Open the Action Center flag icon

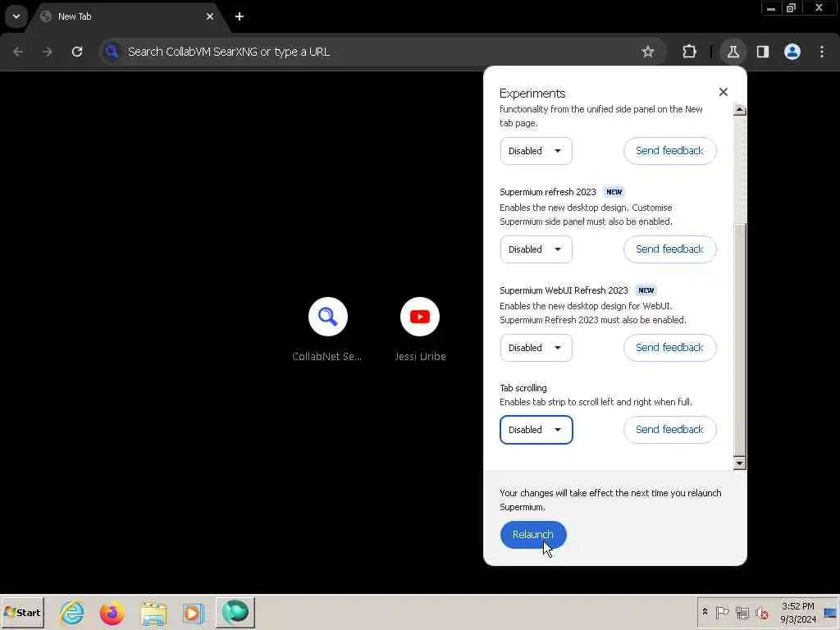click(x=722, y=612)
